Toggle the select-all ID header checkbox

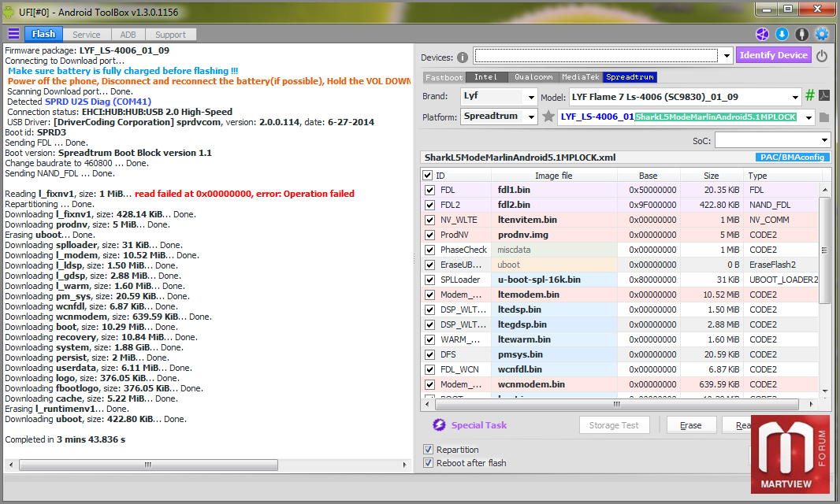click(x=428, y=175)
